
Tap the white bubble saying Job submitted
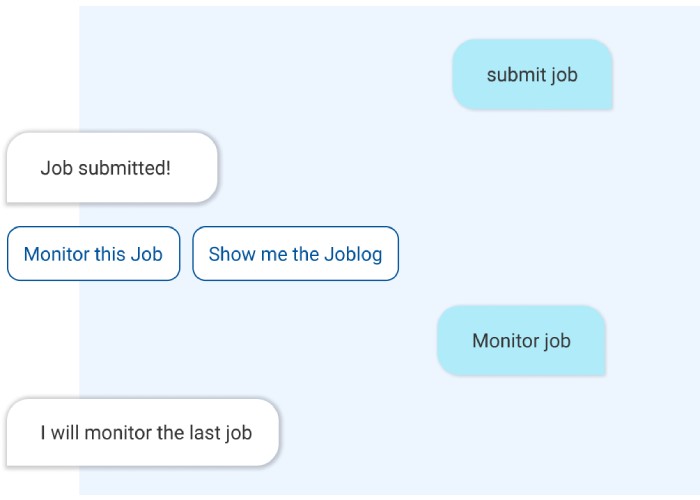111,168
